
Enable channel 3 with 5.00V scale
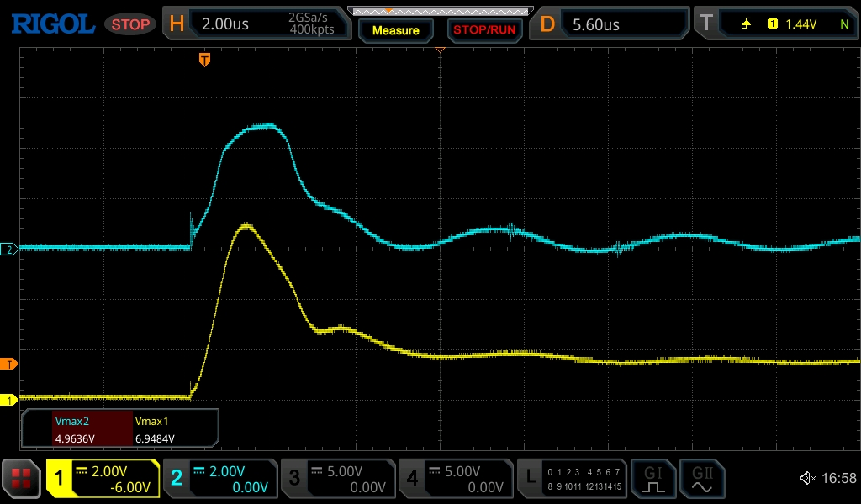point(338,479)
